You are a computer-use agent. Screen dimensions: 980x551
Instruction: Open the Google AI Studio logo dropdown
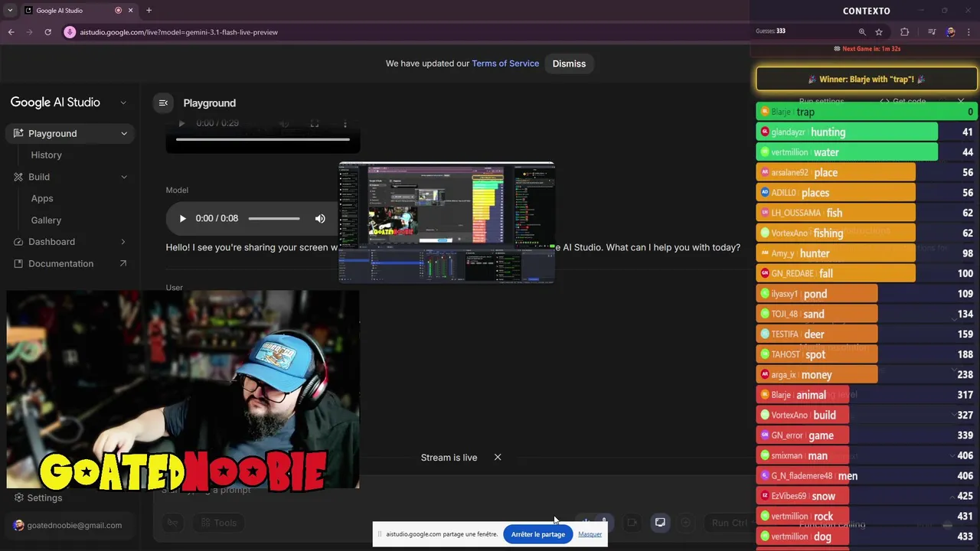123,103
